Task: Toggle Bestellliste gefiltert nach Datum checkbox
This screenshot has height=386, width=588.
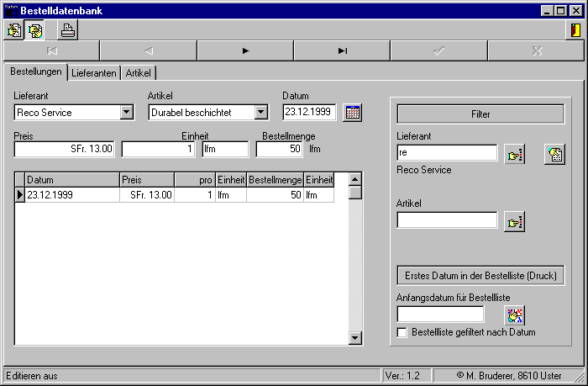Action: pos(402,332)
